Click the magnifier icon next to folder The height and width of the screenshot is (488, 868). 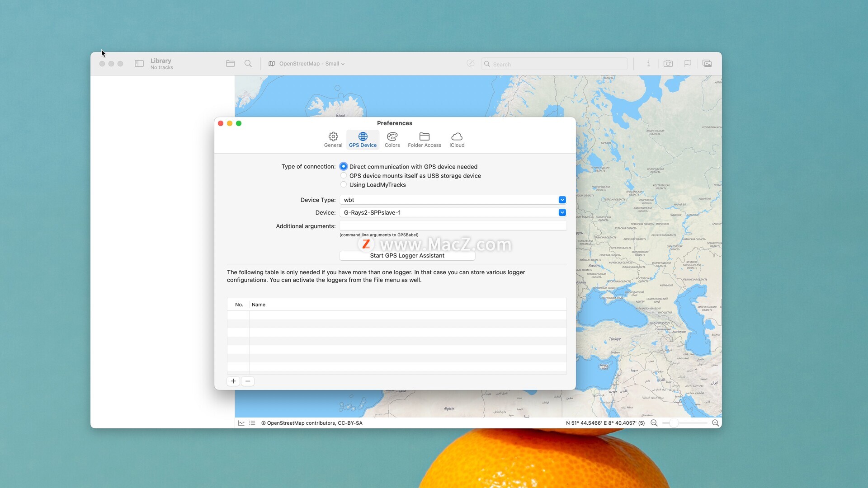[248, 64]
